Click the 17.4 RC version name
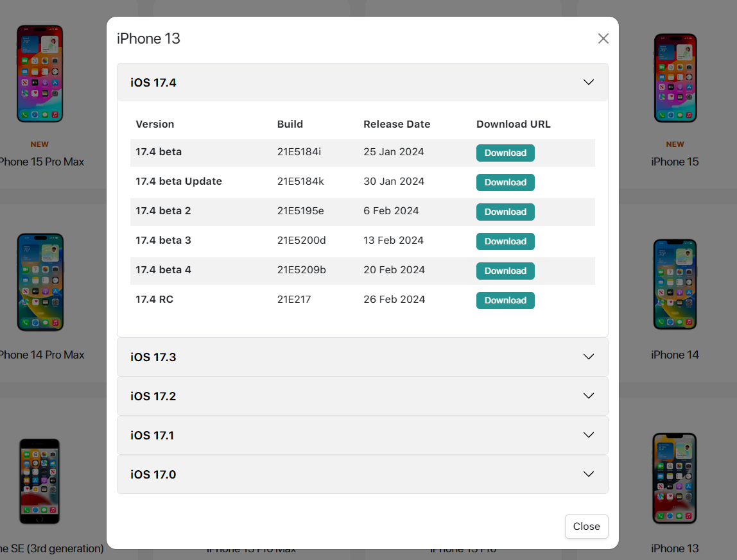The width and height of the screenshot is (737, 560). click(x=154, y=300)
